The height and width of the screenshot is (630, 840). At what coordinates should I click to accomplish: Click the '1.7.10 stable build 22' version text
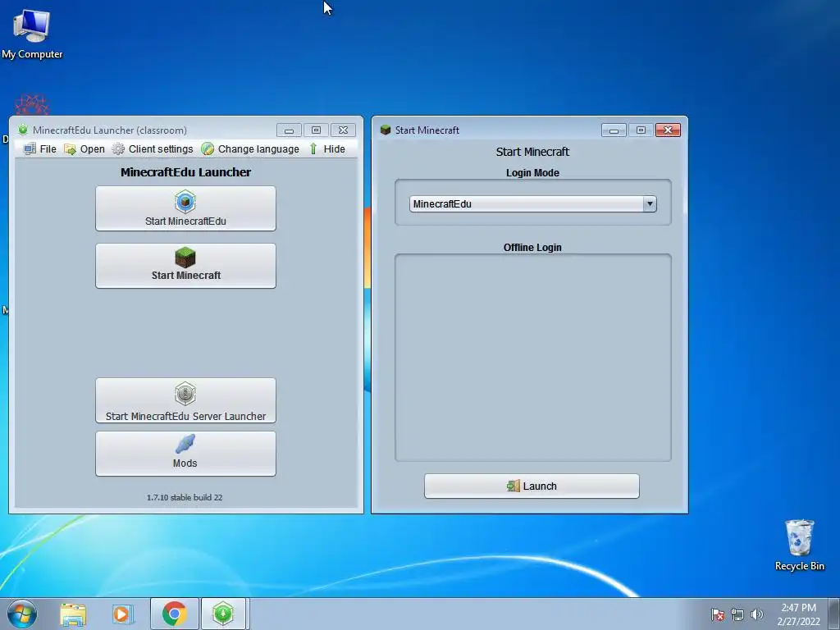pos(185,497)
